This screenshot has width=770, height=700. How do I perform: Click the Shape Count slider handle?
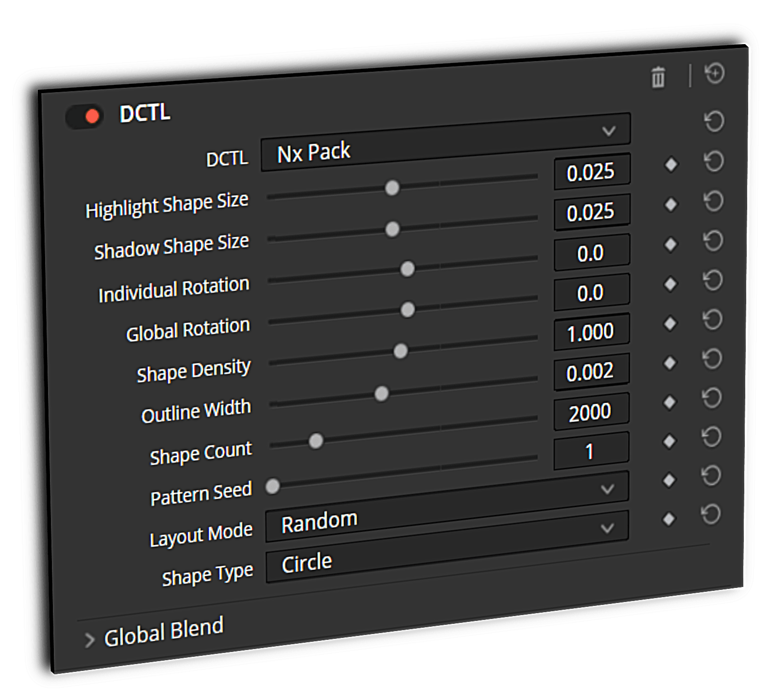click(316, 440)
